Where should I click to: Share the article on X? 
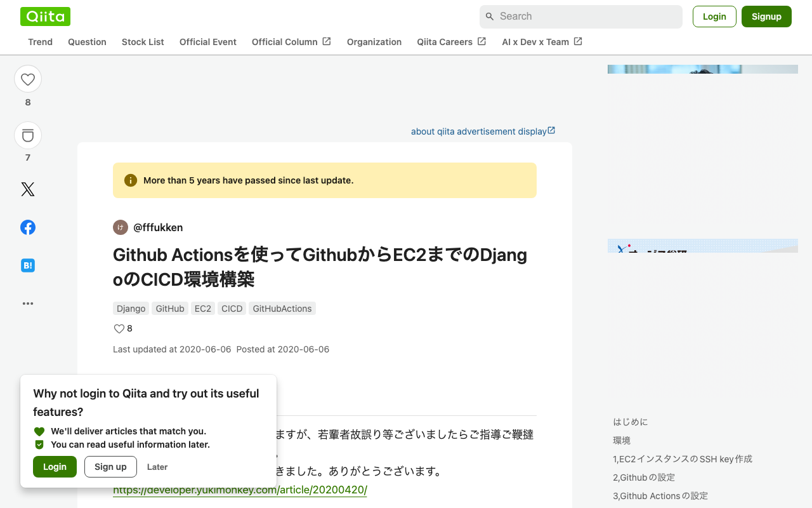28,189
